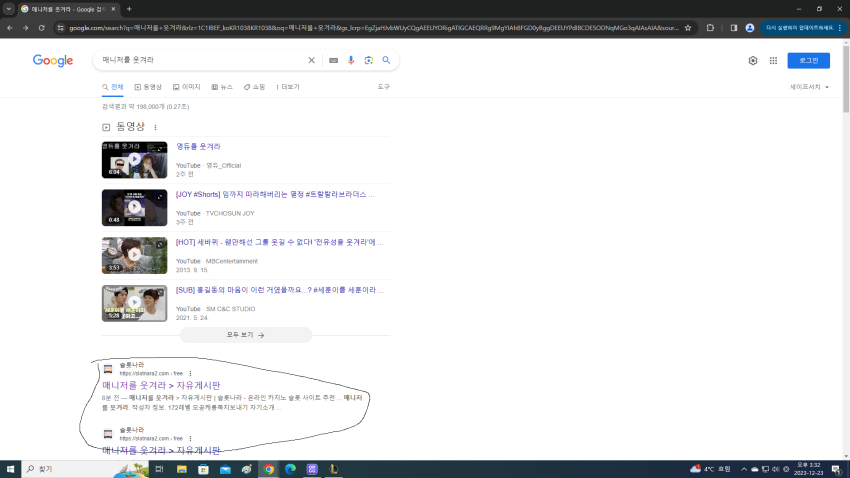Open Mail app from taskbar
The width and height of the screenshot is (850, 478).
(225, 469)
